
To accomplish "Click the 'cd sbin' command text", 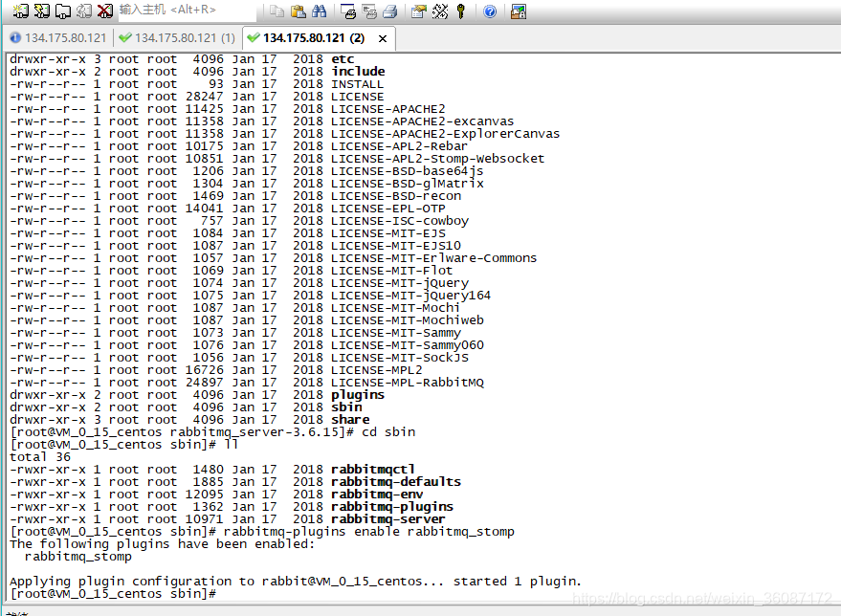I will point(388,432).
